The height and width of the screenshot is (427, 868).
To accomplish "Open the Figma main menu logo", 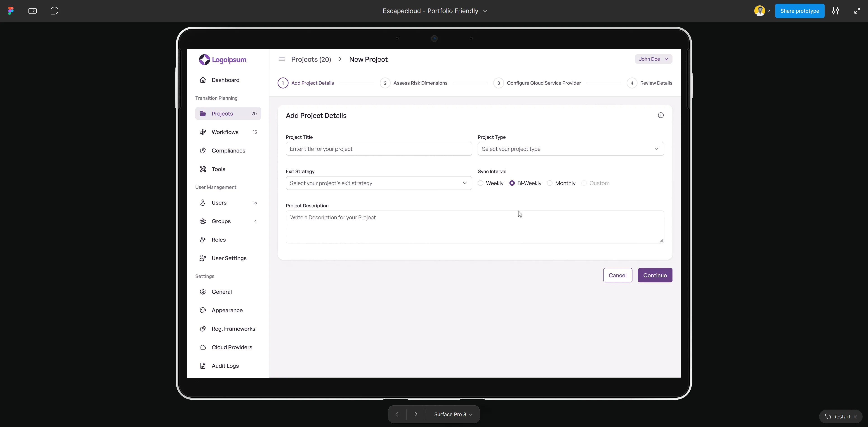I will [11, 11].
